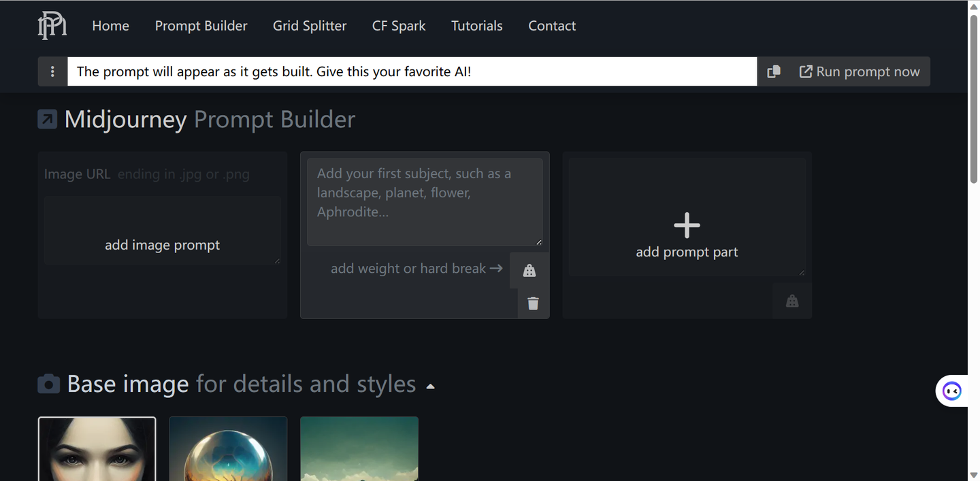Select the glass sphere base image thumbnail
The image size is (980, 481).
[228, 449]
